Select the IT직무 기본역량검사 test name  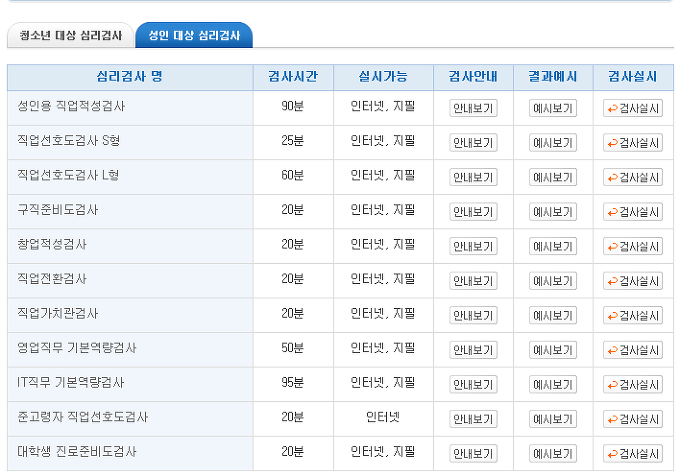[x=71, y=382]
